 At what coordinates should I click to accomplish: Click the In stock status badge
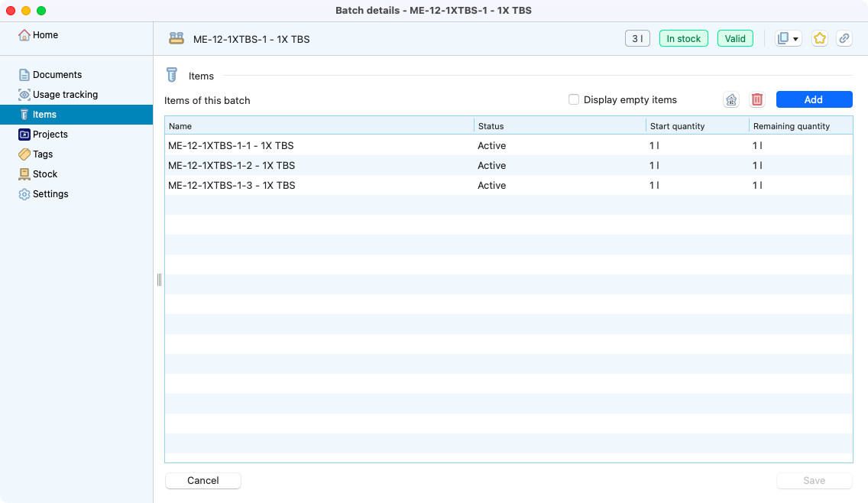pos(683,39)
